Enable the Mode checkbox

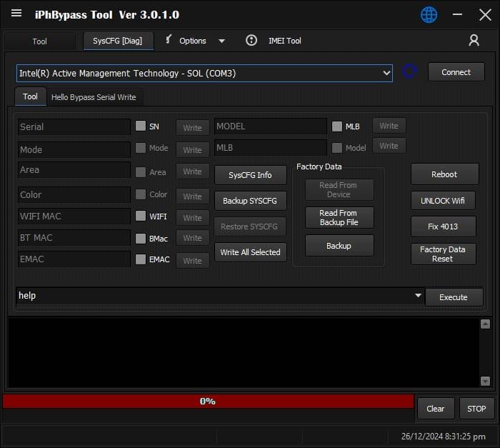(141, 148)
